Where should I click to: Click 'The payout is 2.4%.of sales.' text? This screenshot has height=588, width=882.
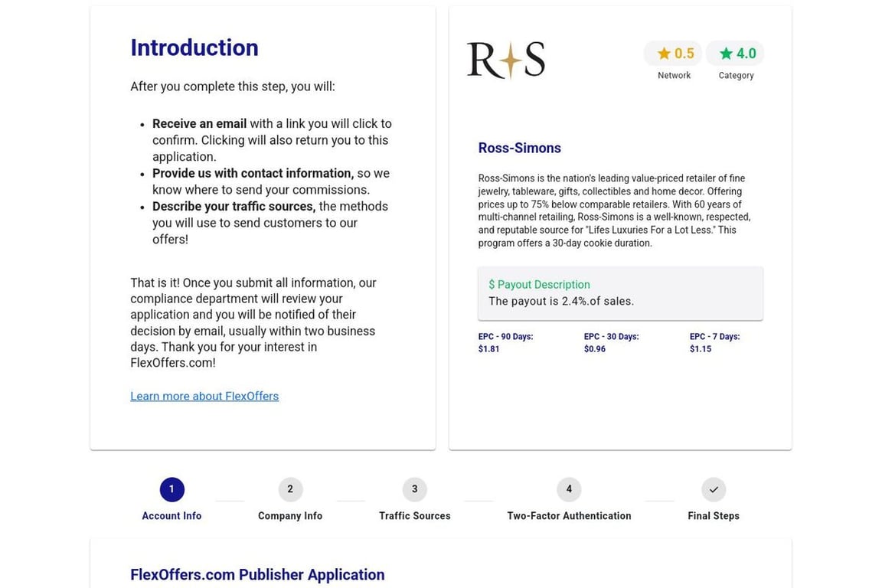click(560, 301)
